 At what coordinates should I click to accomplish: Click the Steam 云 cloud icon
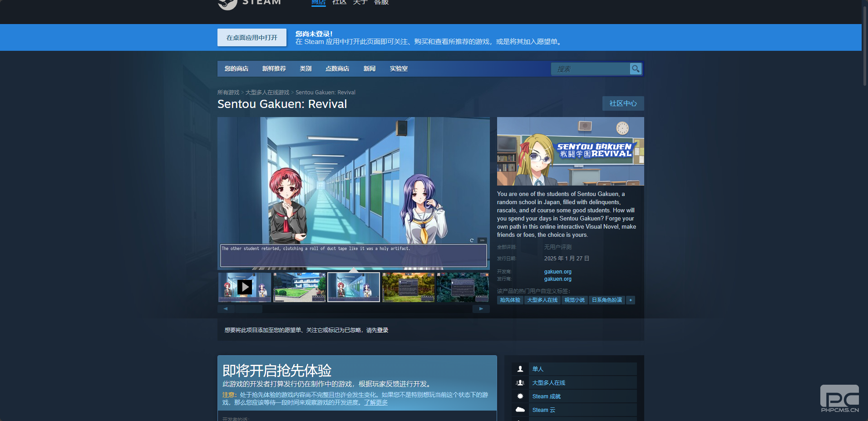[x=520, y=410]
